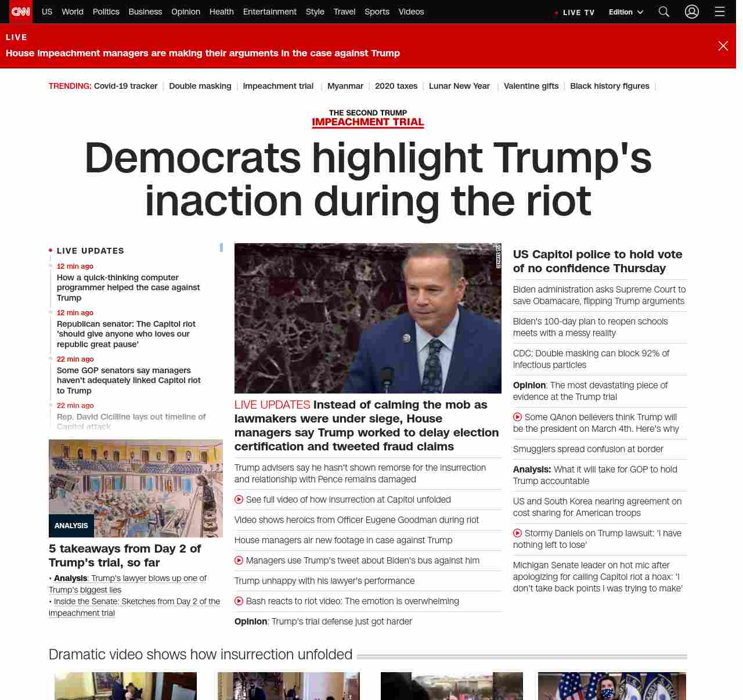
Task: Watch LIVE TV from header
Action: point(575,12)
